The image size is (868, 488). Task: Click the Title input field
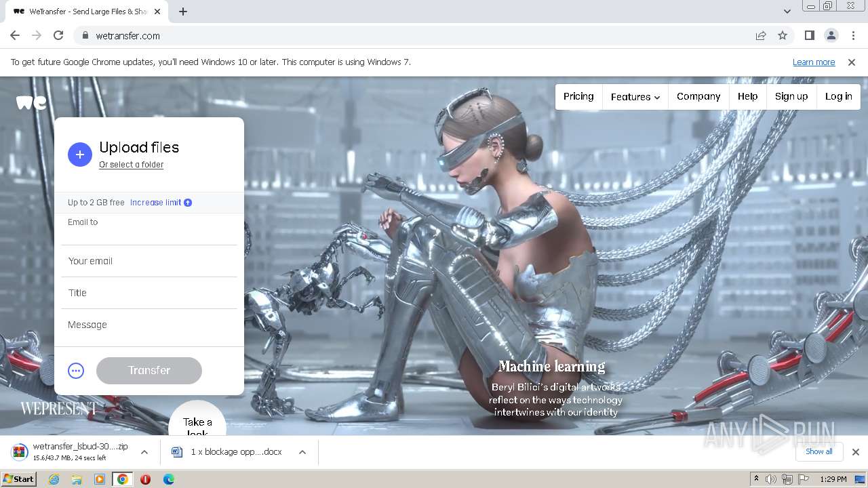click(149, 293)
